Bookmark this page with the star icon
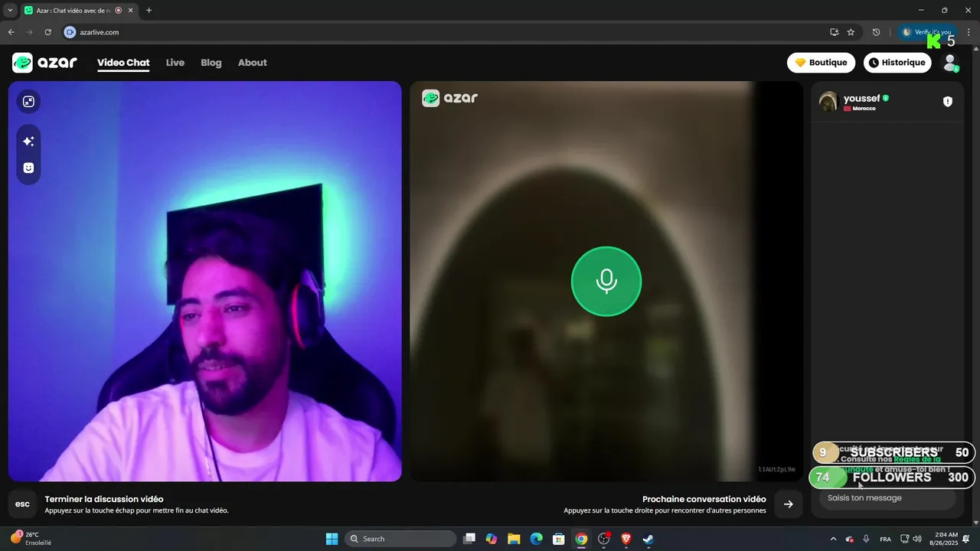This screenshot has height=551, width=980. point(851,32)
